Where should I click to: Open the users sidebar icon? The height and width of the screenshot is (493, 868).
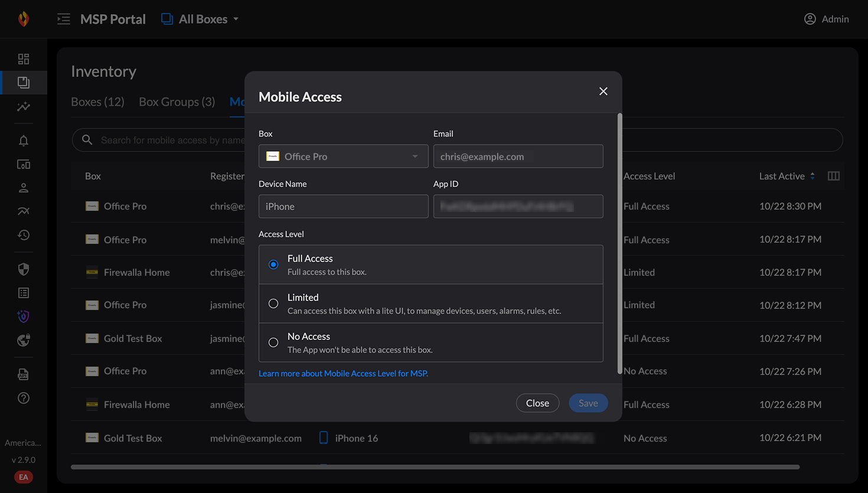tap(24, 188)
